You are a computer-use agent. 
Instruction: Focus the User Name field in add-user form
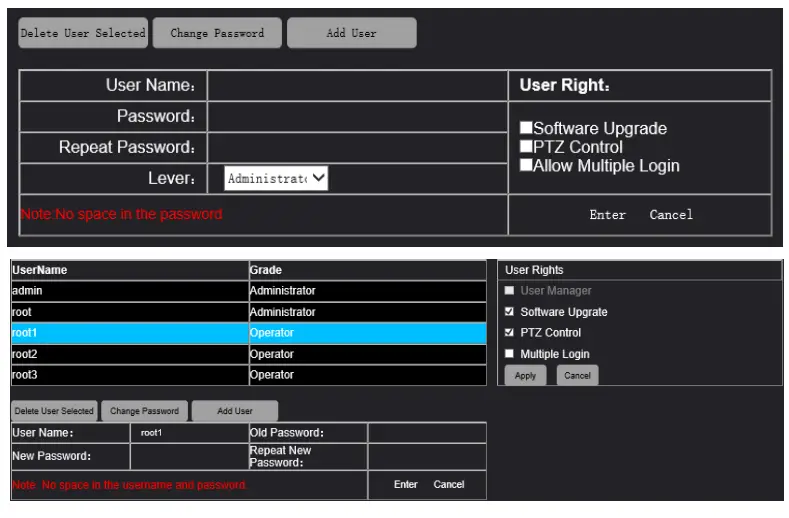(357, 86)
